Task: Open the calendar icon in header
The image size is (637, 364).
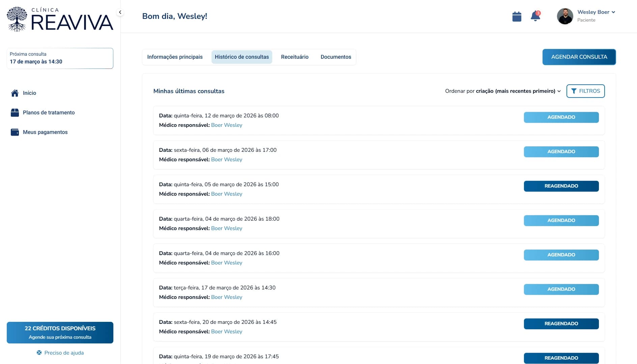Action: tap(517, 17)
